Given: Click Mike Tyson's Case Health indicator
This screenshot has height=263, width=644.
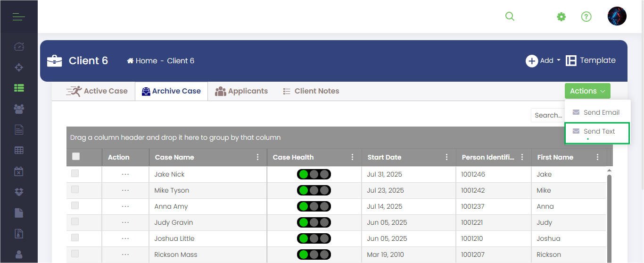Looking at the screenshot, I should tap(314, 190).
